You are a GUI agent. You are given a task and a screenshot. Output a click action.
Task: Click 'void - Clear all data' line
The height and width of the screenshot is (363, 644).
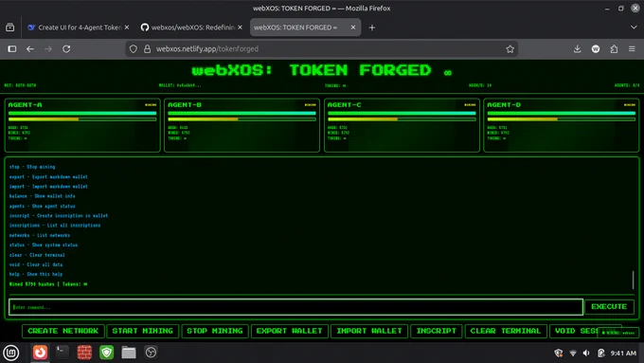pos(36,264)
